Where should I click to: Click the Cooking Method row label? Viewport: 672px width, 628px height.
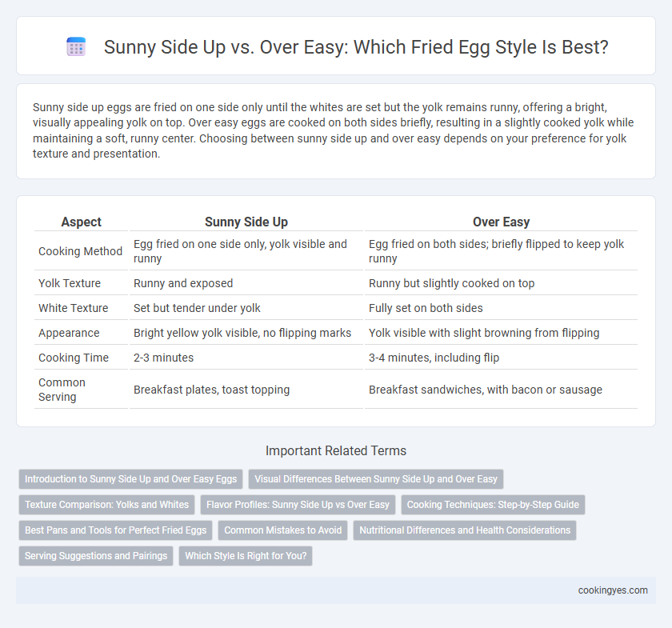click(81, 251)
